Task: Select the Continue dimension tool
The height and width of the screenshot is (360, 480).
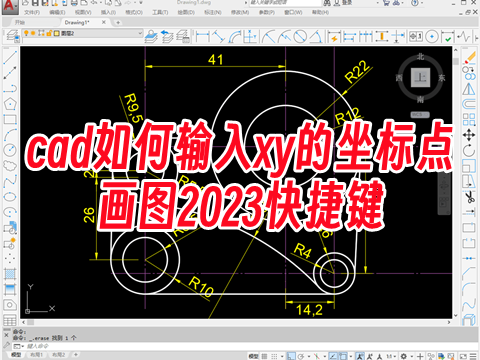Action: point(366,36)
